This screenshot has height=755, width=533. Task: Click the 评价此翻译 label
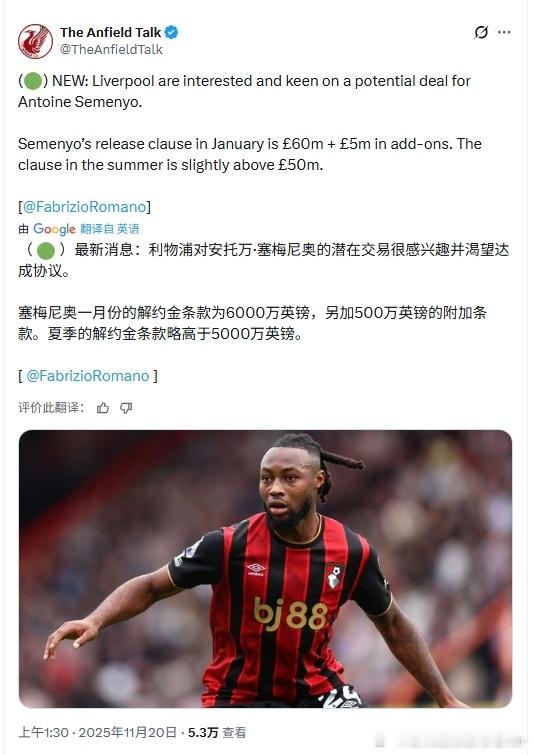point(51,408)
